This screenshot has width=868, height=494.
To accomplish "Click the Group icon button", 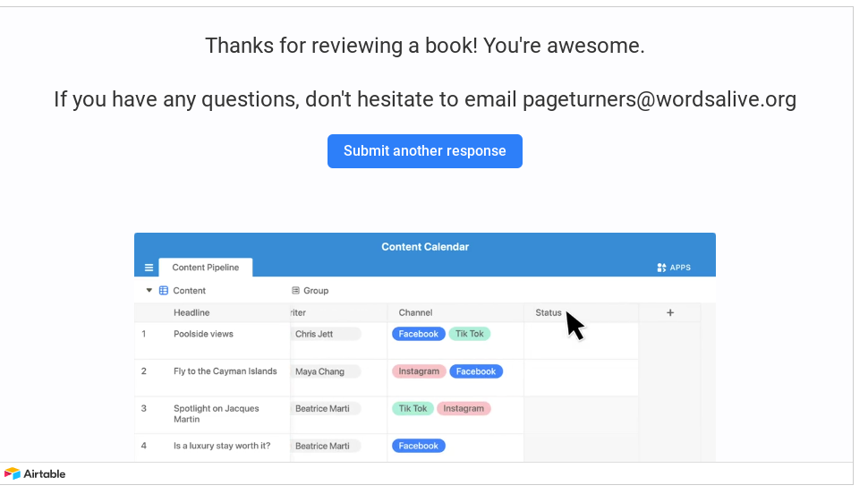I will coord(295,290).
